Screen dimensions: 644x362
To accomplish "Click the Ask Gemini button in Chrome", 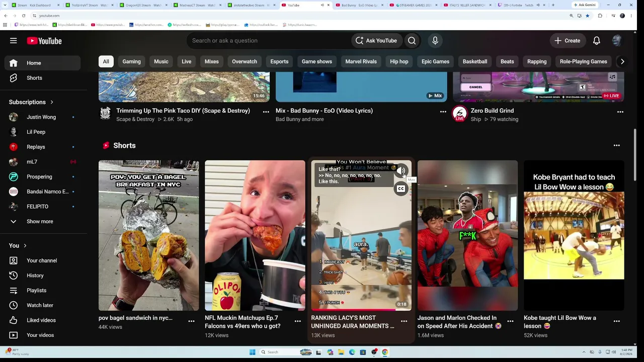I will click(x=584, y=5).
